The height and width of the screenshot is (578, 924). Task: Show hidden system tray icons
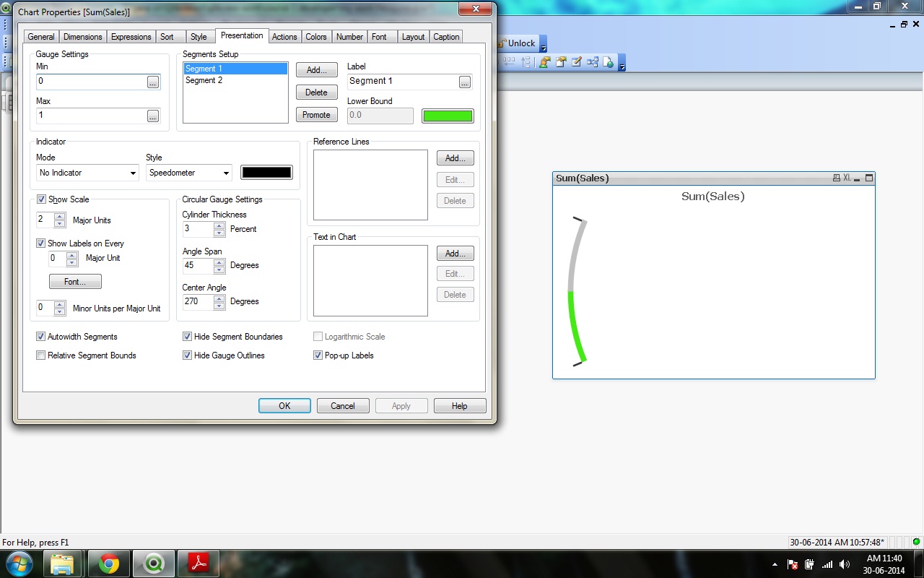tap(775, 564)
